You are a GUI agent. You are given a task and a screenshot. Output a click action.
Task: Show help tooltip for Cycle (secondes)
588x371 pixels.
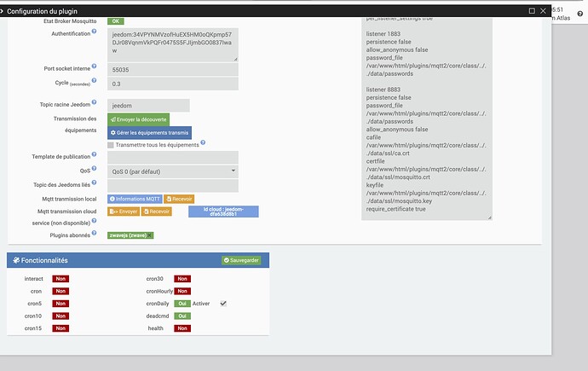pyautogui.click(x=94, y=80)
